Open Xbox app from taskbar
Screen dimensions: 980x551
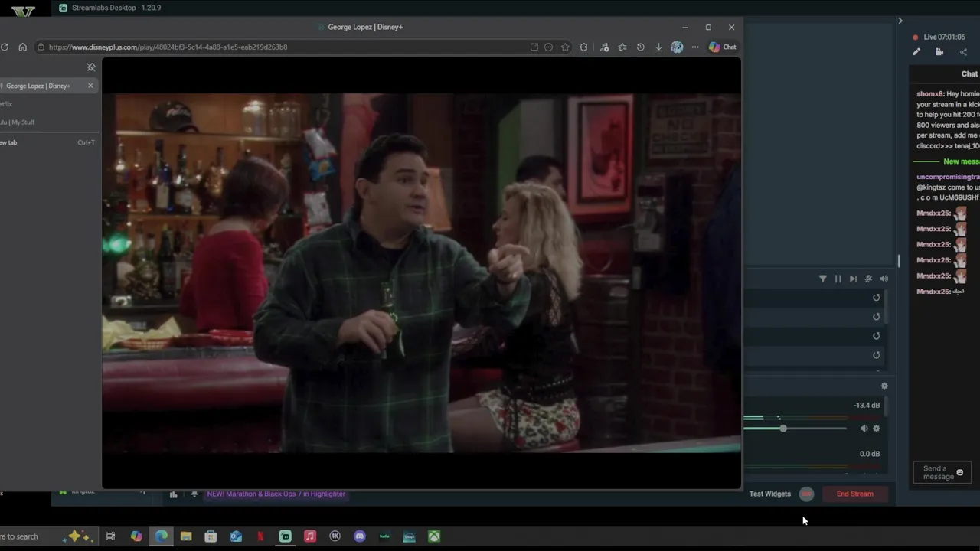click(434, 536)
